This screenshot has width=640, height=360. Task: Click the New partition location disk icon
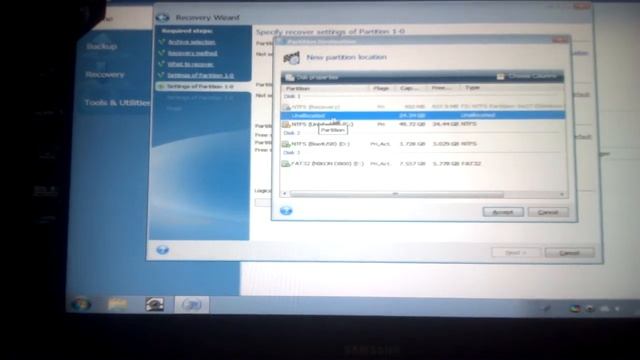[x=292, y=58]
